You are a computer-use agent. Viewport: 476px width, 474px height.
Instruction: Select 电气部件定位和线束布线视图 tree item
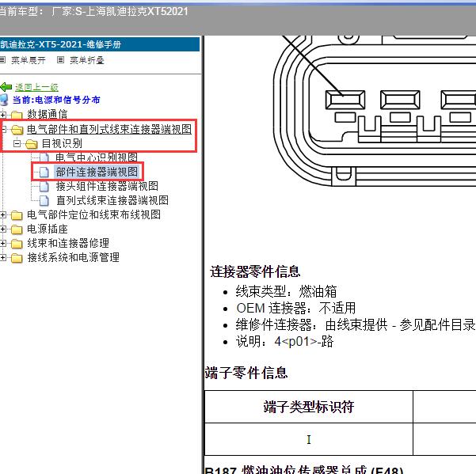93,214
